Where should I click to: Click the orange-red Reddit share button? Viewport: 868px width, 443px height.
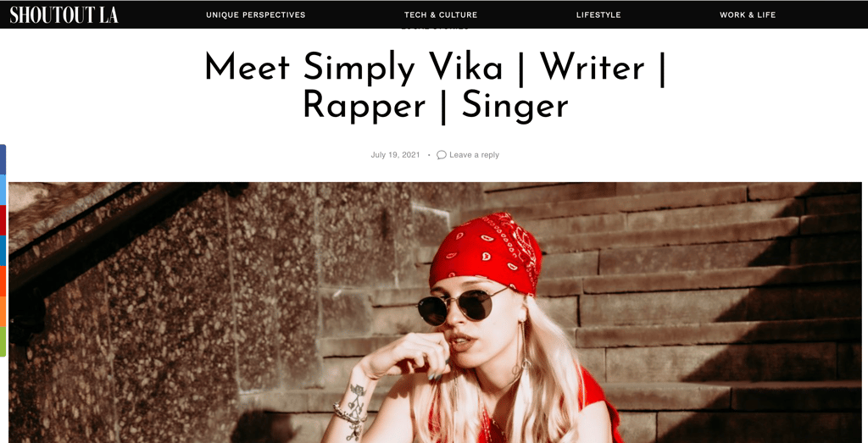3,281
